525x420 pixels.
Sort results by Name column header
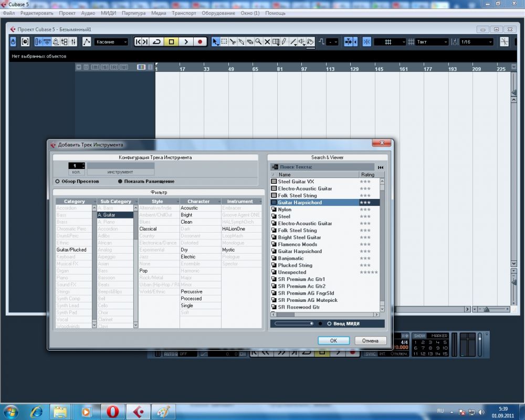(x=314, y=174)
